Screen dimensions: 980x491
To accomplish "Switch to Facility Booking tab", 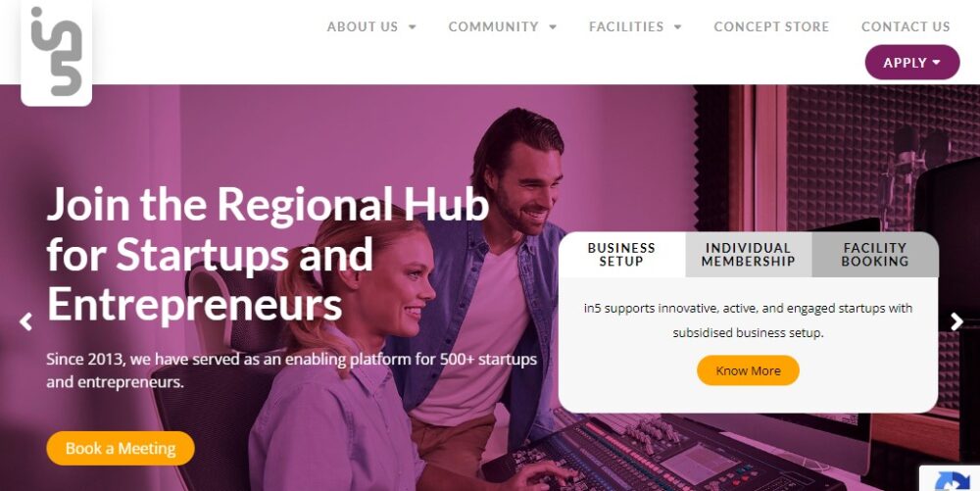I will [875, 255].
